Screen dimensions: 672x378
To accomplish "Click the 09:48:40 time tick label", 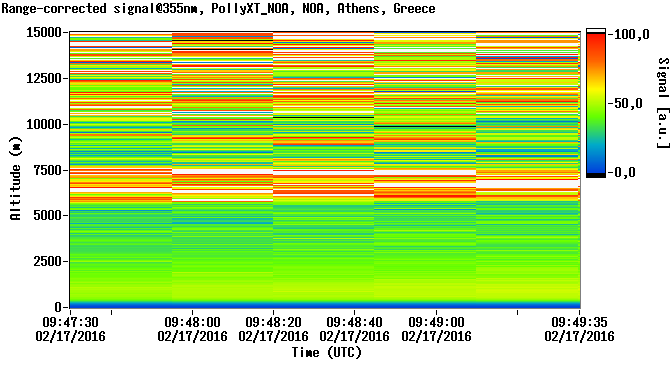I will click(x=354, y=322).
